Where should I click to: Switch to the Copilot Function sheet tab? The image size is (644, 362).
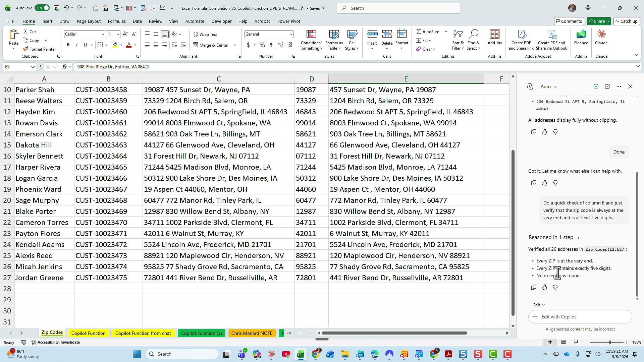[88, 333]
